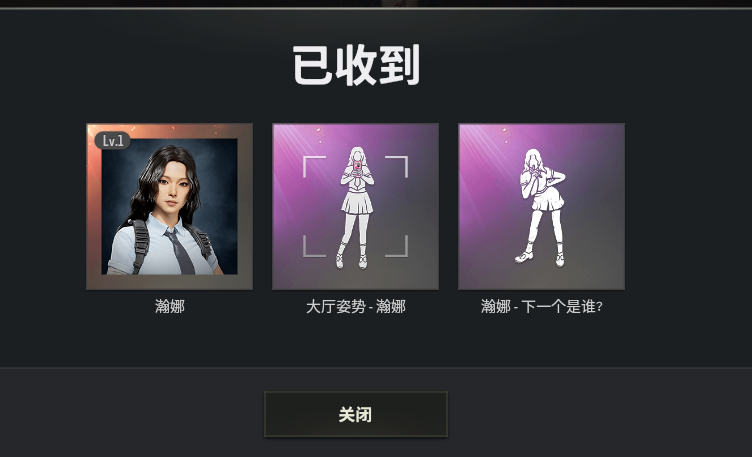Click the character's gray necktie
This screenshot has height=457, width=752.
pos(179,251)
